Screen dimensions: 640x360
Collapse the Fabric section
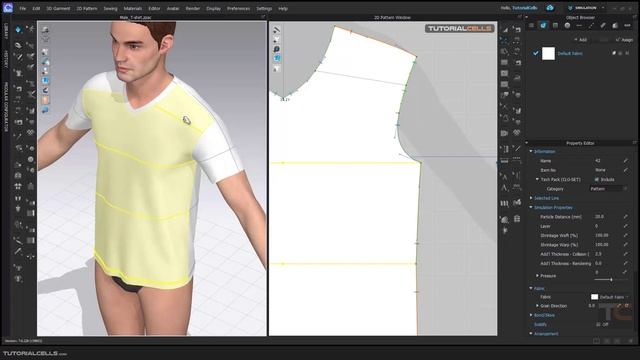coord(531,288)
